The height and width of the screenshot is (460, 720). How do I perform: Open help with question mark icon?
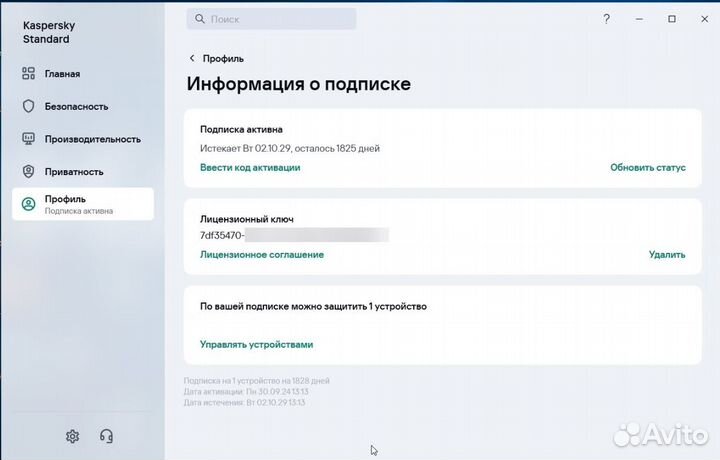607,19
